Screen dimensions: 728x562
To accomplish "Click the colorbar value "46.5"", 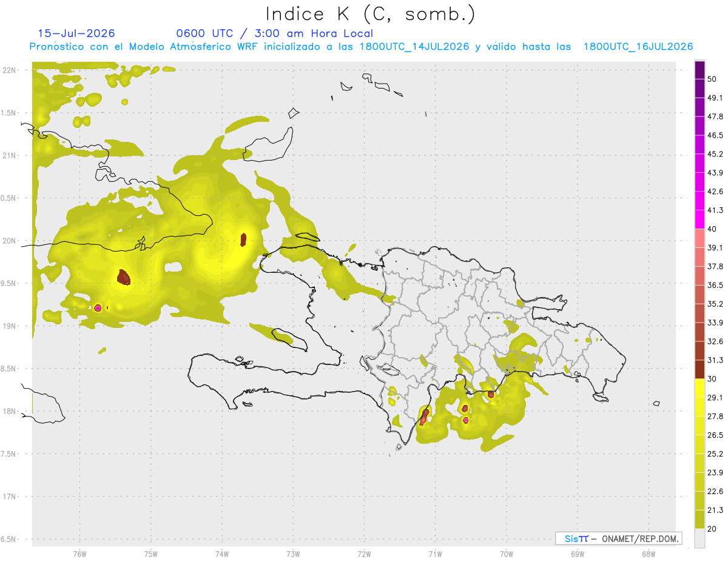I will click(x=715, y=135).
